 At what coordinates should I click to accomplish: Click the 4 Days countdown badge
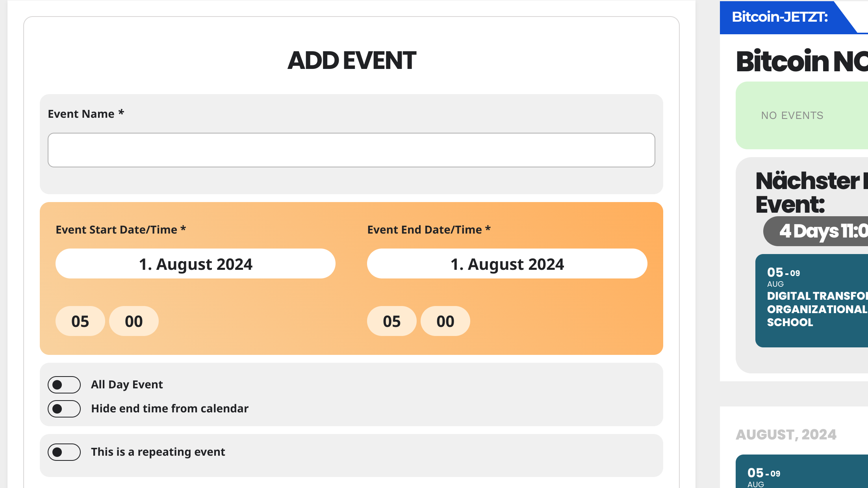[x=816, y=231]
